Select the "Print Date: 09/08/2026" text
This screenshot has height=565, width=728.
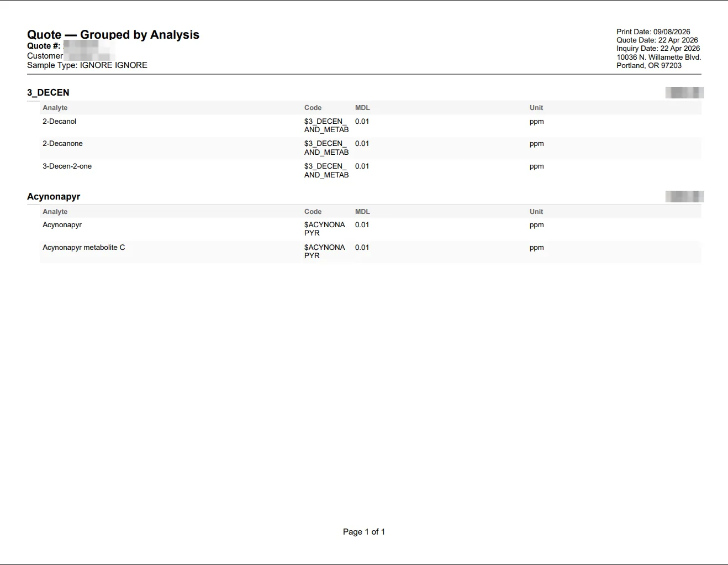click(653, 32)
